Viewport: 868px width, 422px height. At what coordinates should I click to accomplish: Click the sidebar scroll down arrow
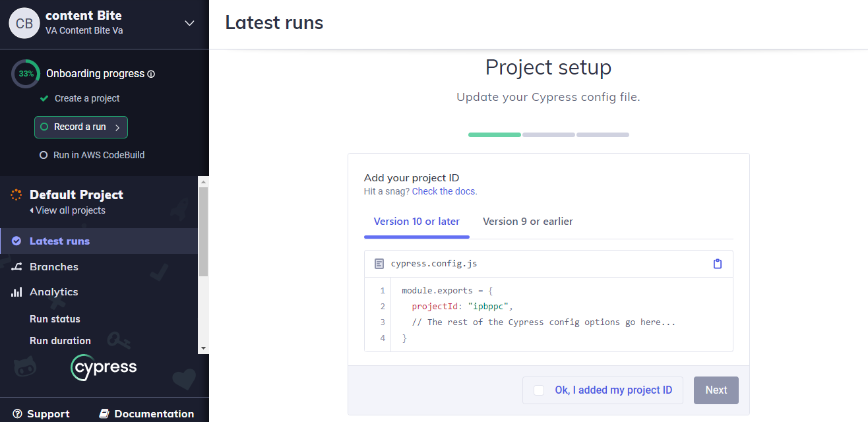click(x=203, y=348)
